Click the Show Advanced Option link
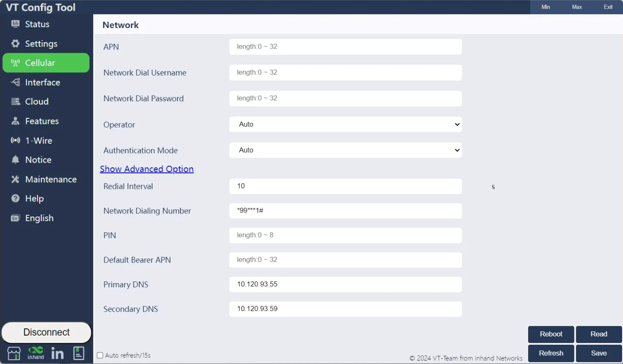623x364 pixels. pyautogui.click(x=147, y=169)
